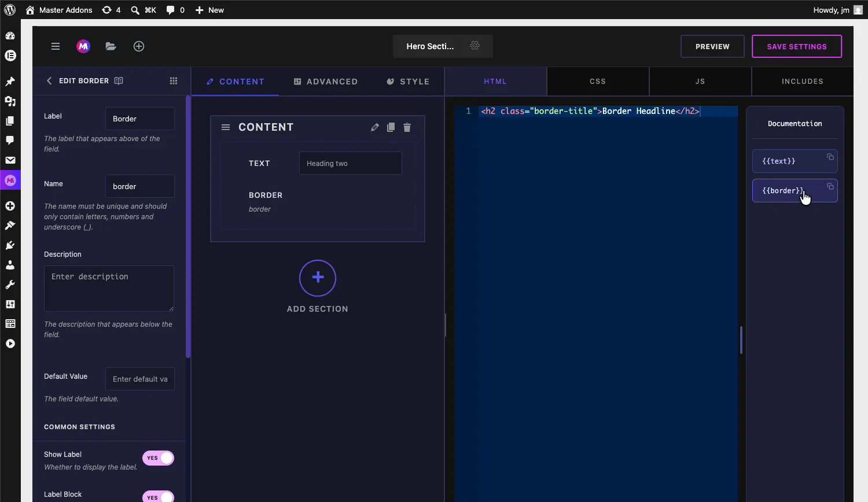
Task: Open Media sidebar icon
Action: (10, 101)
